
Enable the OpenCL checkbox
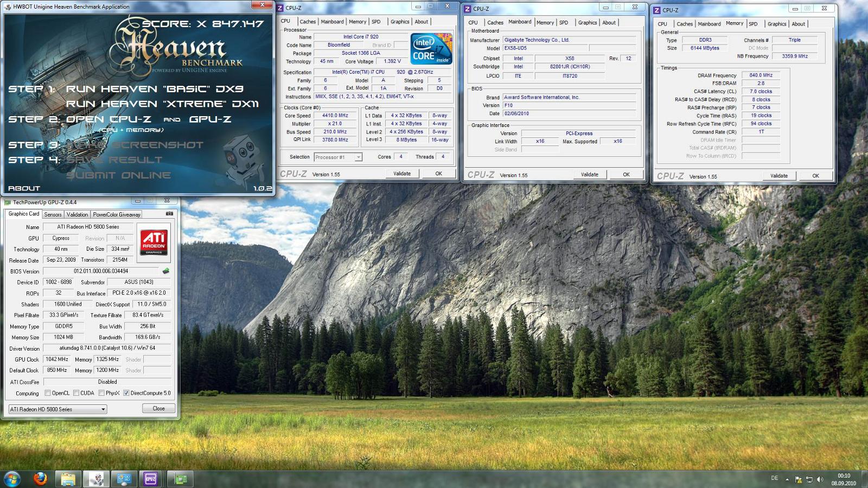coord(48,393)
